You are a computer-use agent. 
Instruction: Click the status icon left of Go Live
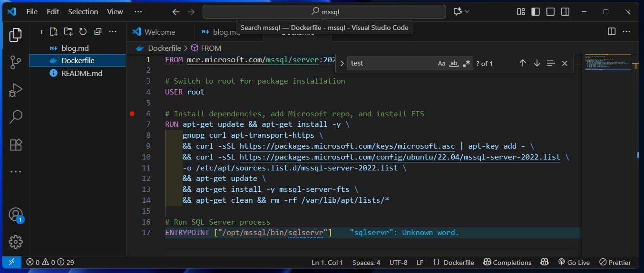pyautogui.click(x=545, y=262)
